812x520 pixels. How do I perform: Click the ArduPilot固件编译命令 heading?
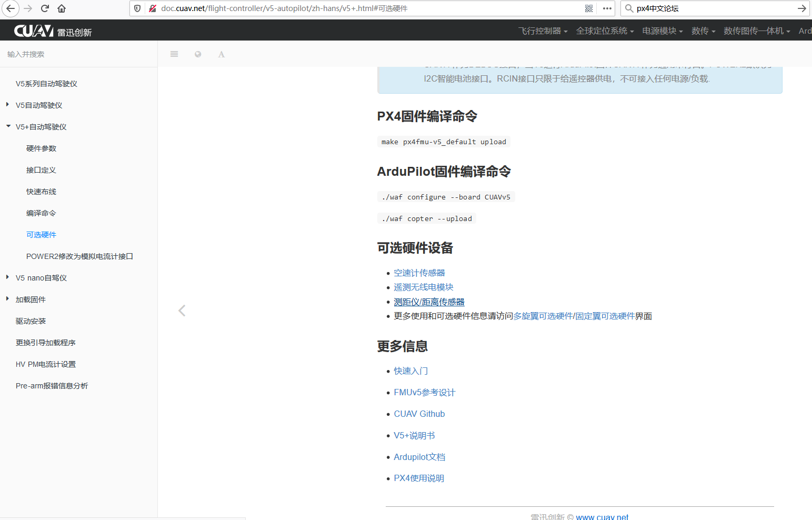444,172
